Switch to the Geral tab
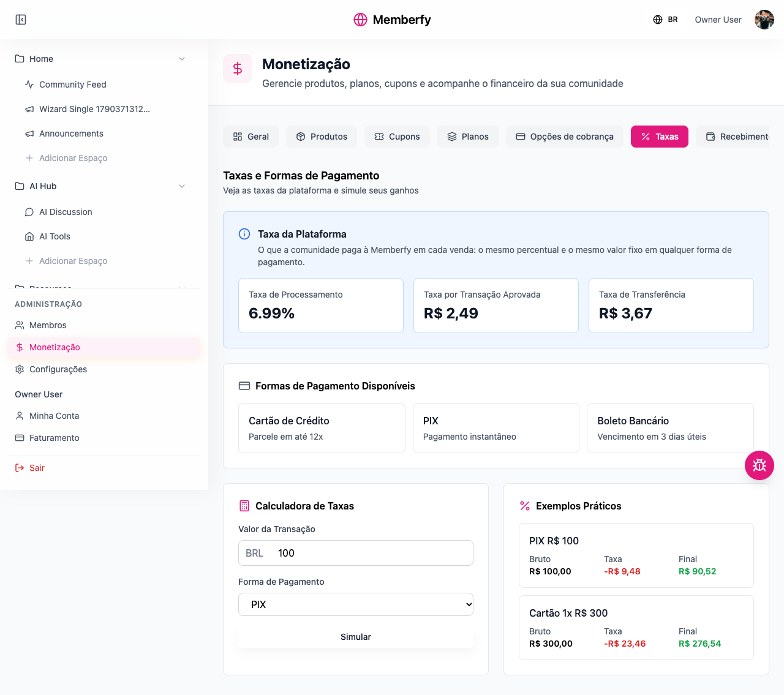This screenshot has width=784, height=695. 251,137
